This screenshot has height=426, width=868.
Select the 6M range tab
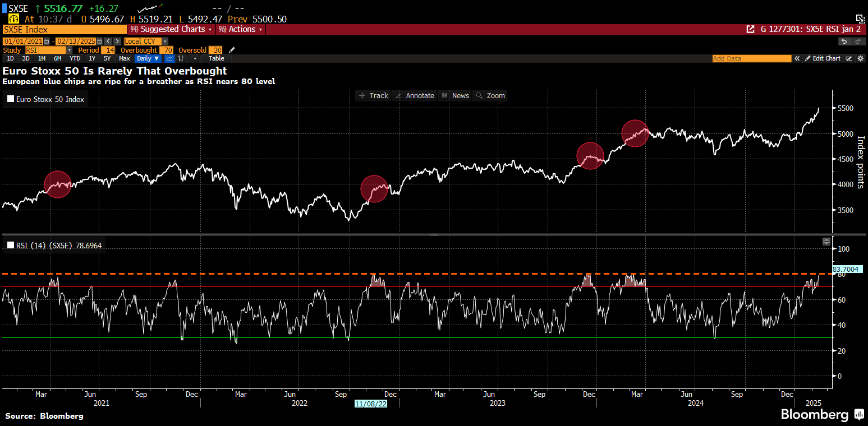(57, 58)
